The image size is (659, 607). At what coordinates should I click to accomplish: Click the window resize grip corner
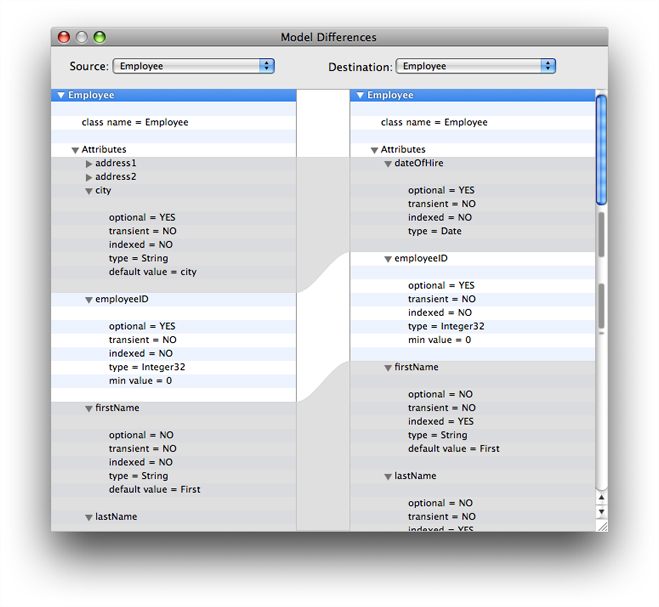point(601,525)
